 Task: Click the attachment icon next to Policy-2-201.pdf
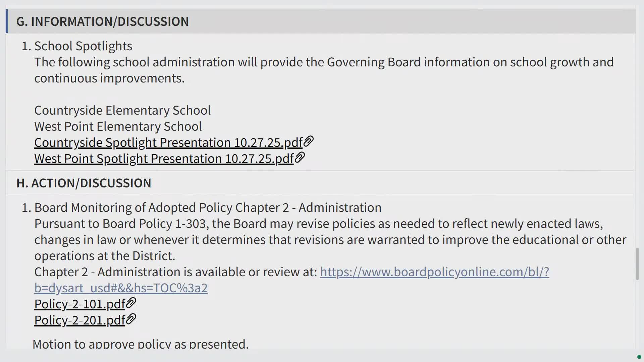click(x=131, y=319)
